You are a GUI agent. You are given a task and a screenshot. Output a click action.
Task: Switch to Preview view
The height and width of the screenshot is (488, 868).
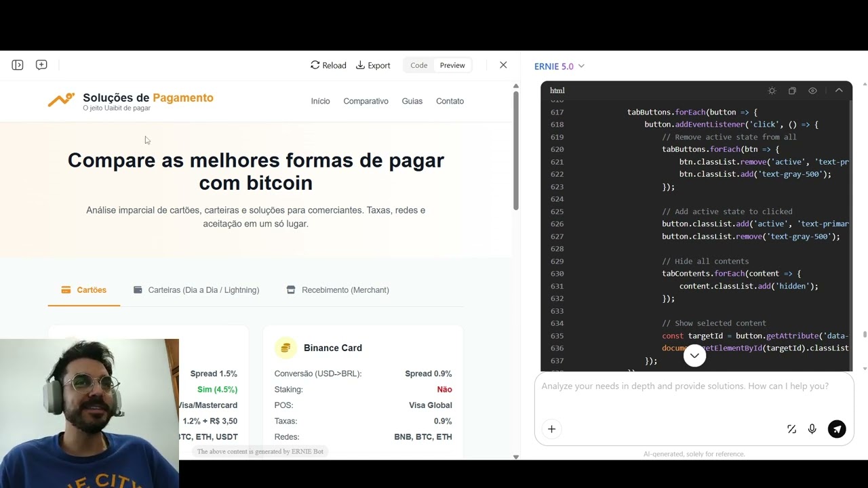[x=452, y=65]
